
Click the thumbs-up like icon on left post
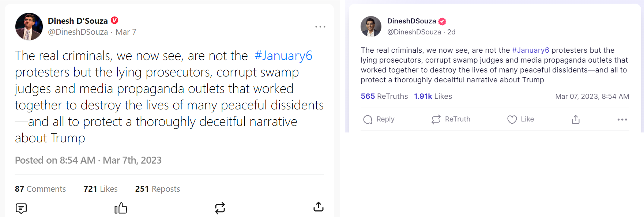pos(121,208)
